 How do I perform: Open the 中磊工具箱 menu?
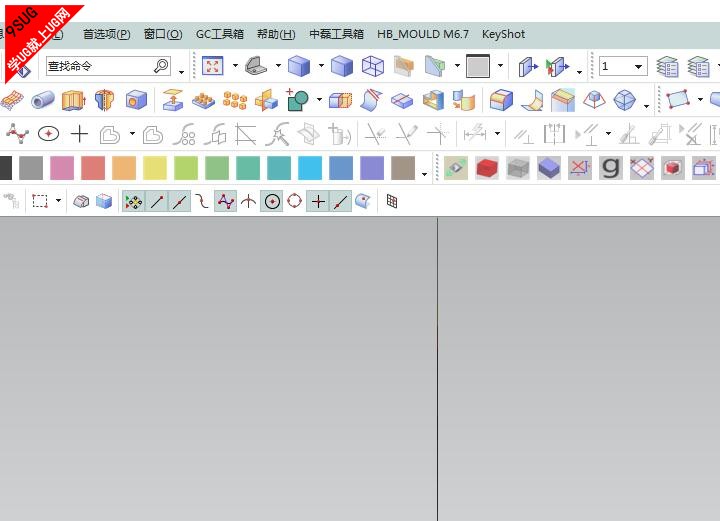click(x=336, y=34)
